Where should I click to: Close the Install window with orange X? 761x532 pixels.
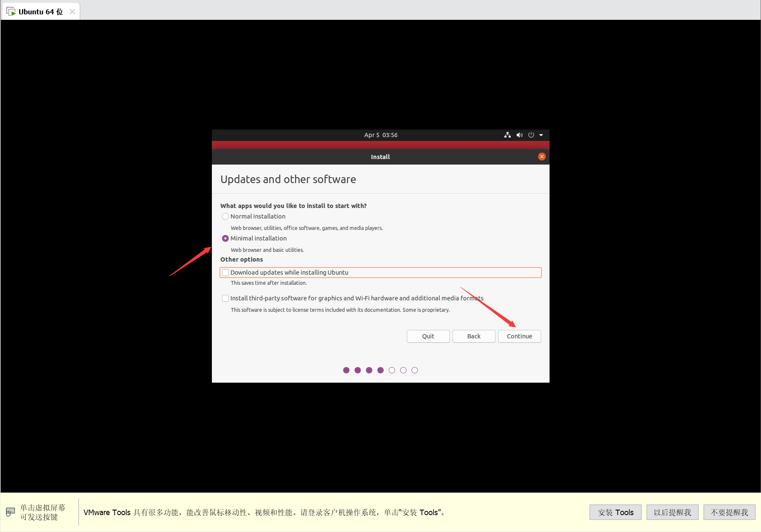coord(542,157)
